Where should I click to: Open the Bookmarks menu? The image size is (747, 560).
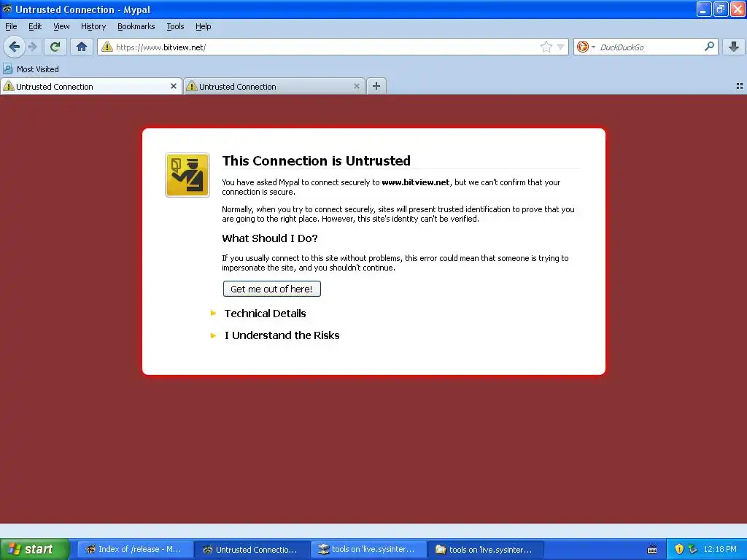(x=136, y=26)
